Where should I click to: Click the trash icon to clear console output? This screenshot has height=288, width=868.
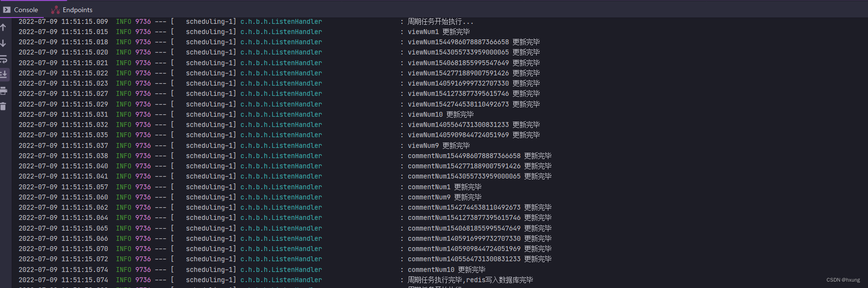3,107
